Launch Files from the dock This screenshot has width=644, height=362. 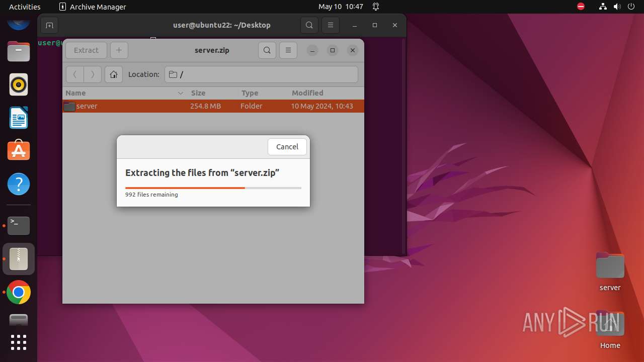click(x=19, y=51)
